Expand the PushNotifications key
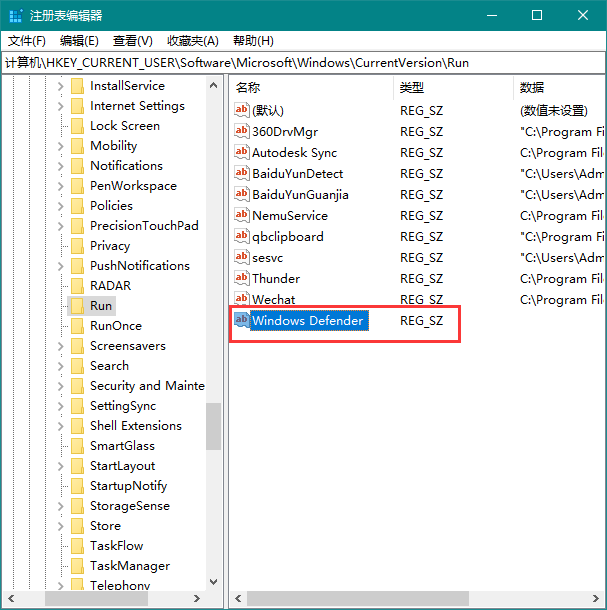Screen dimensions: 607x610 click(x=60, y=266)
